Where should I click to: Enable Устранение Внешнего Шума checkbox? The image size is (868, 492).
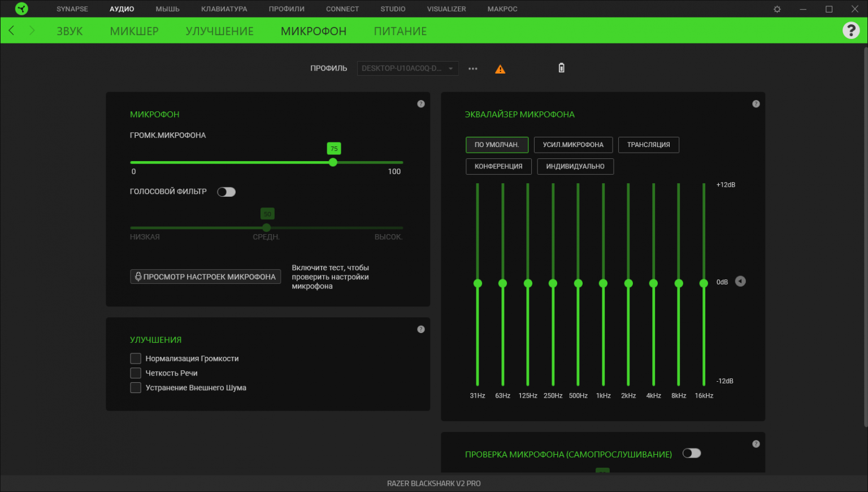(x=136, y=388)
